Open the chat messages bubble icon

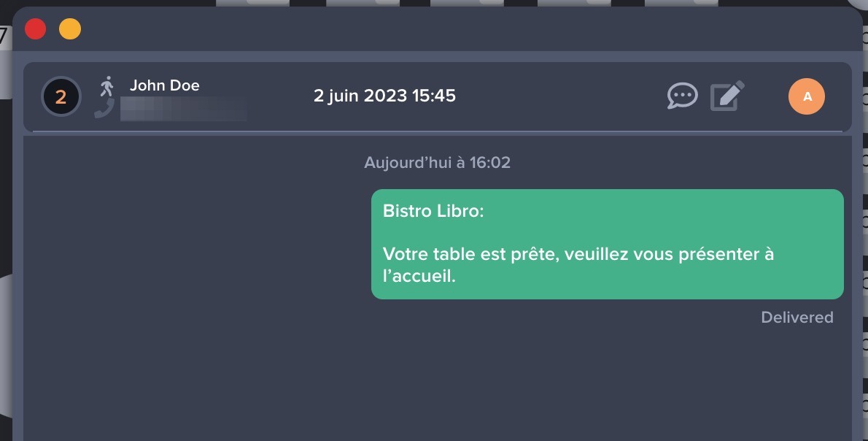[682, 96]
